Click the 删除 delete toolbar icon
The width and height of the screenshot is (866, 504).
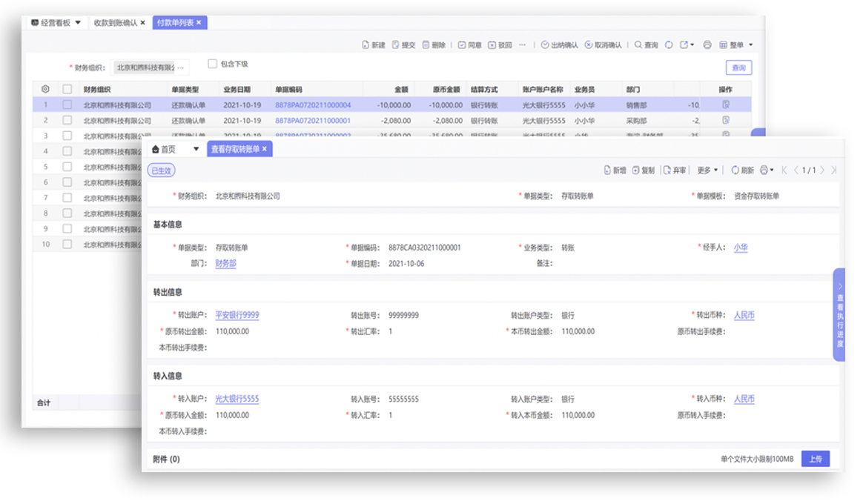pyautogui.click(x=426, y=44)
